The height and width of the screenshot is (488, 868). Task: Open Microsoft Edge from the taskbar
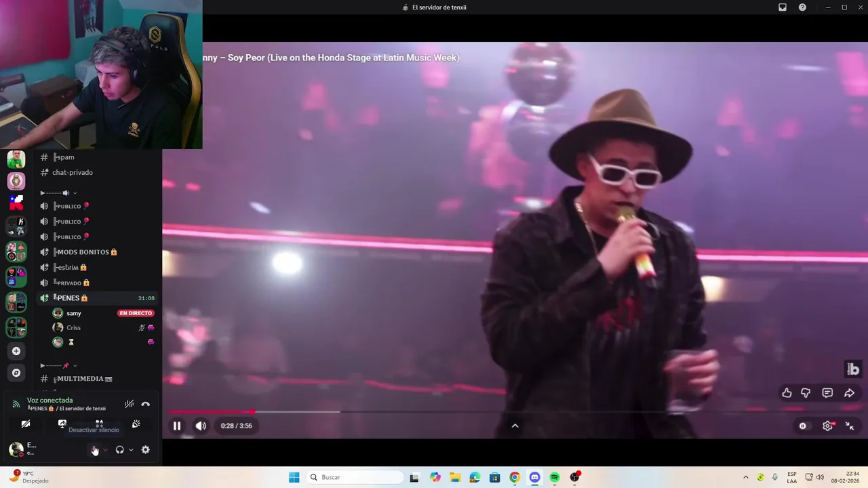click(x=475, y=477)
